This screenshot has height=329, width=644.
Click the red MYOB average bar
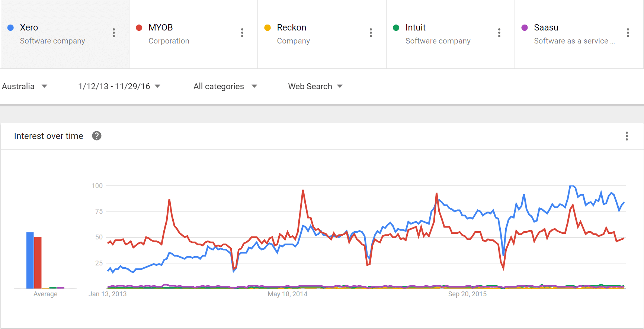click(x=38, y=262)
